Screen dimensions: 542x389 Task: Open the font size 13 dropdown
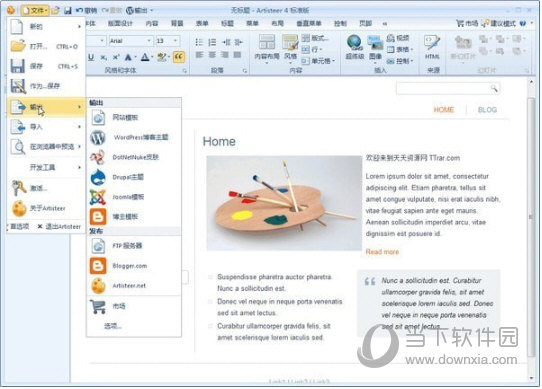pyautogui.click(x=167, y=41)
